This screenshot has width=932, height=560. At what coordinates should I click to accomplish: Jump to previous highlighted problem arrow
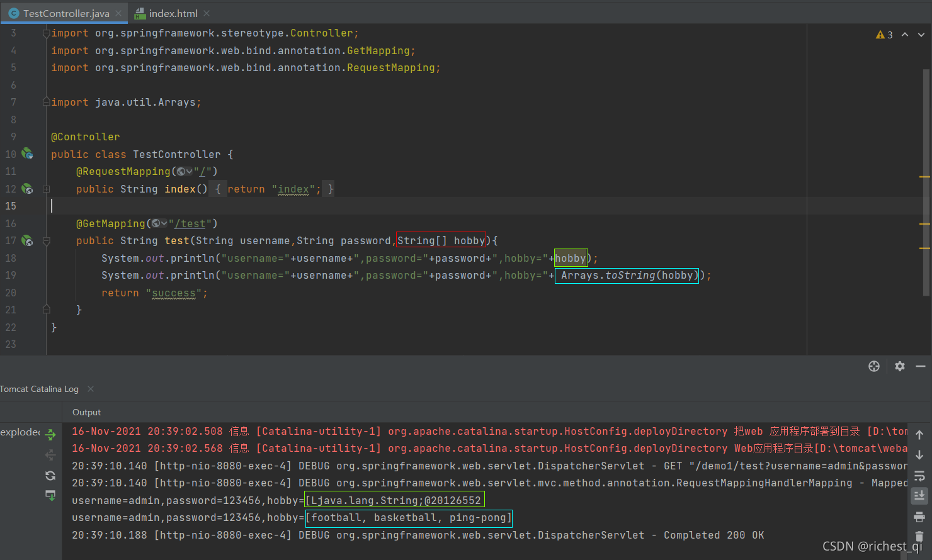point(905,35)
